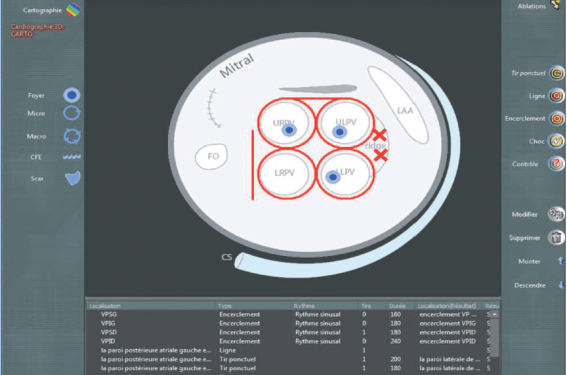Select the Ligne ablation tool
Image resolution: width=567 pixels, height=375 pixels.
point(557,96)
